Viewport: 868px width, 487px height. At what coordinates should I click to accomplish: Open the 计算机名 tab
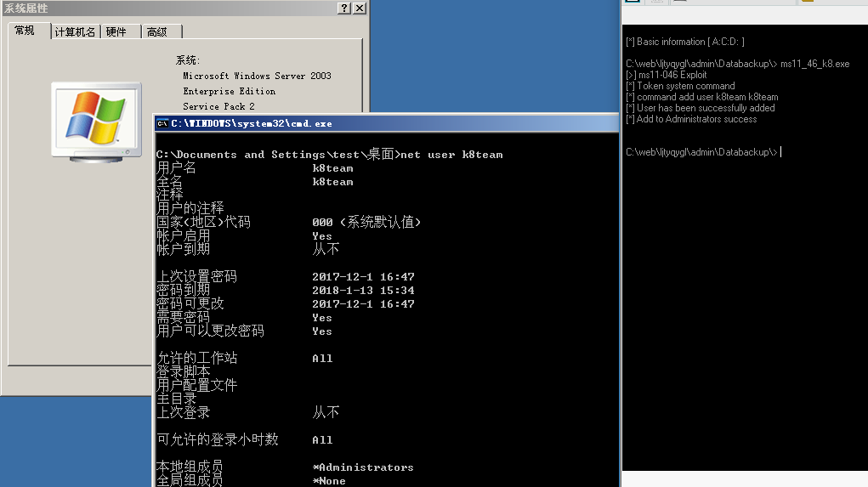(x=75, y=31)
